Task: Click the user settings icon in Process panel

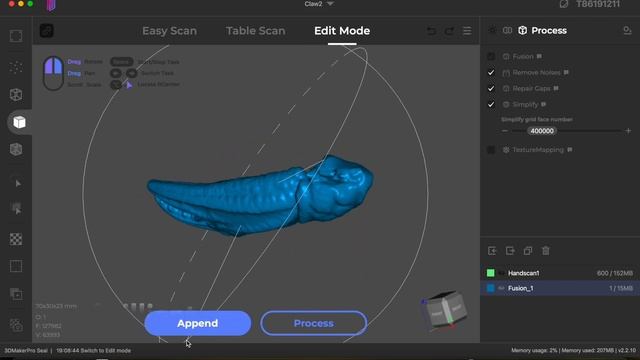Action: (x=627, y=31)
